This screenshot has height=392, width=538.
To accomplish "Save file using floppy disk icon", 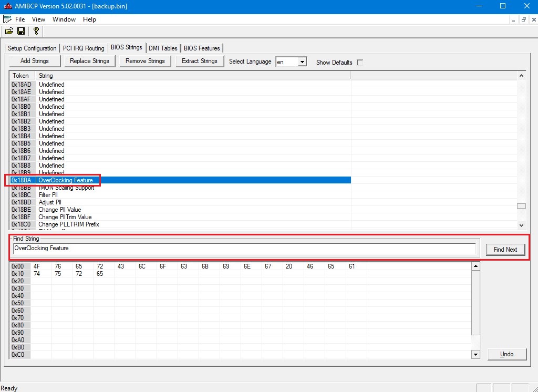I will tap(21, 31).
